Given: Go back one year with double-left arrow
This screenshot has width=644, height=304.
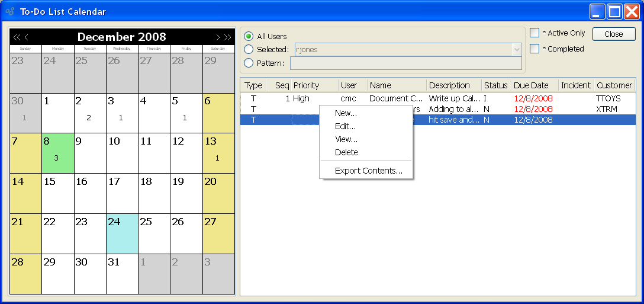Looking at the screenshot, I should (17, 37).
